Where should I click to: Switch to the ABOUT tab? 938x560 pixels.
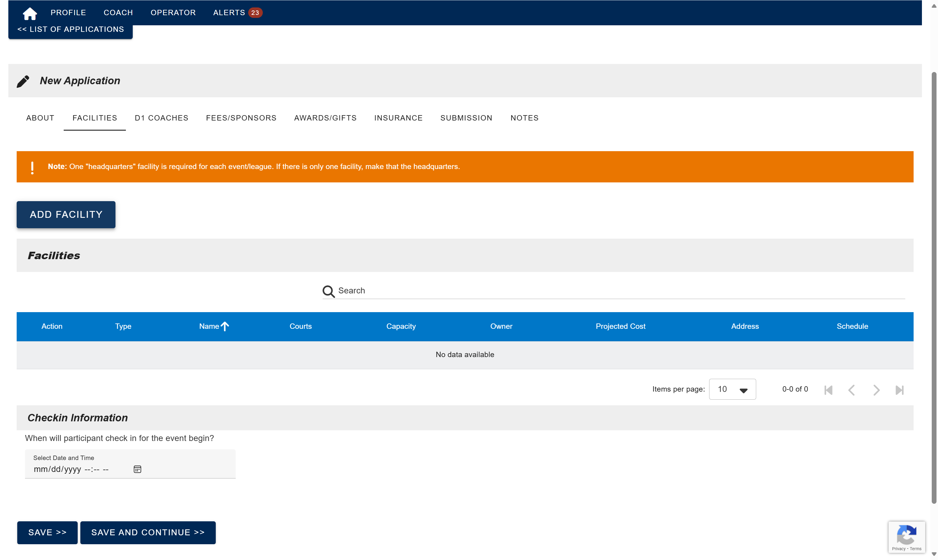40,118
